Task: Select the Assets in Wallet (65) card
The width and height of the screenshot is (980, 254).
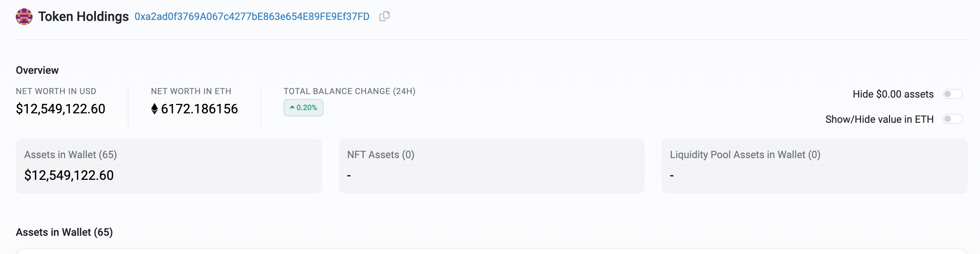Action: click(169, 166)
